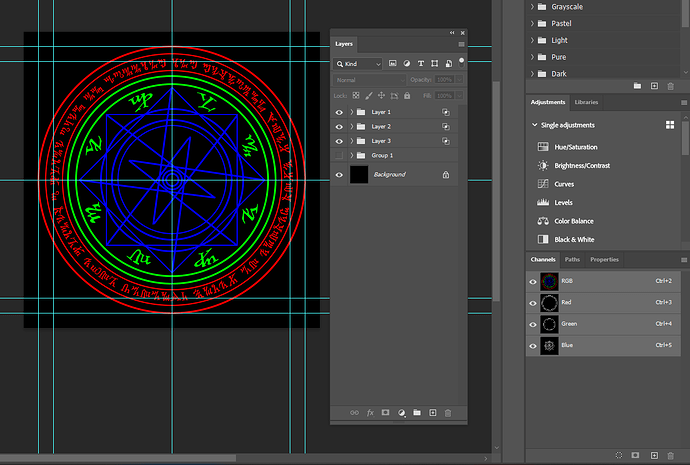
Task: Click Layer 3 blend options link icon
Action: pyautogui.click(x=446, y=141)
